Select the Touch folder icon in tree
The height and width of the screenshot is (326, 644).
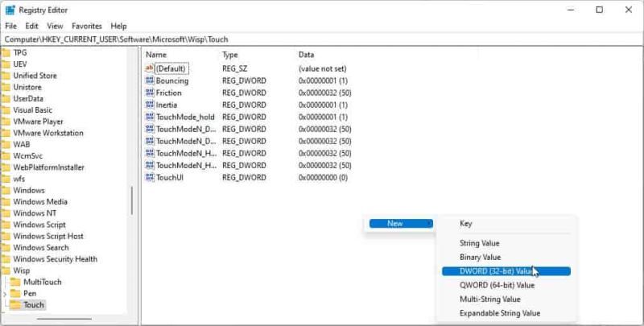(15, 305)
